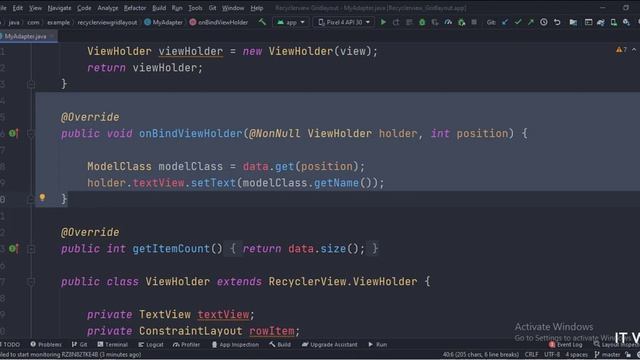Click the Make Project hammer icon
The width and height of the screenshot is (640, 360).
(x=262, y=22)
